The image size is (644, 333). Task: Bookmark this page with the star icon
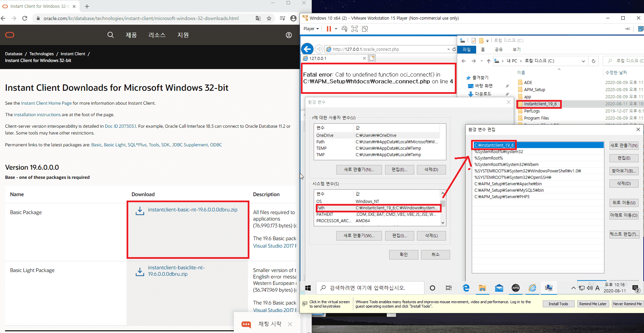coord(269,18)
